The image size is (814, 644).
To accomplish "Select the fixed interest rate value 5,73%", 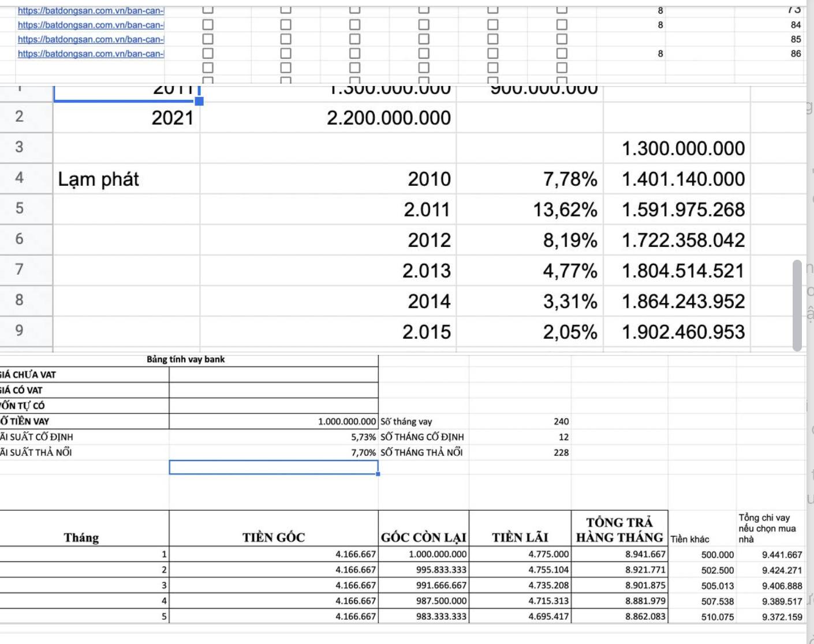I will click(274, 437).
